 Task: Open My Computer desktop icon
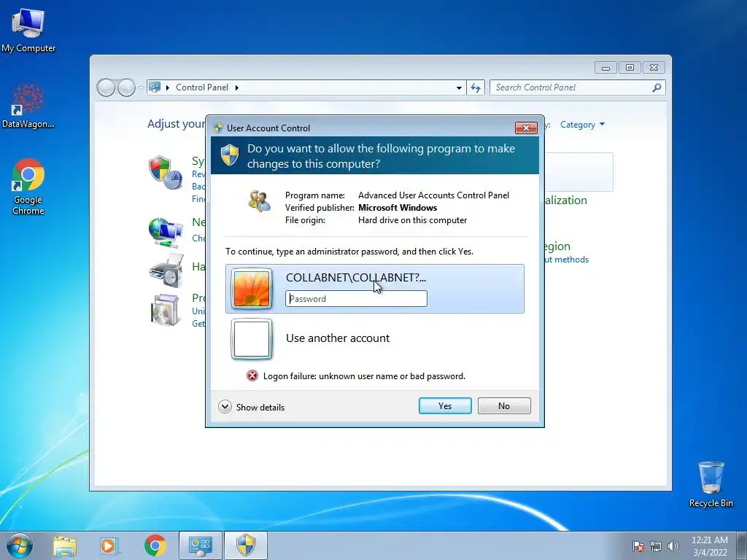[28, 30]
